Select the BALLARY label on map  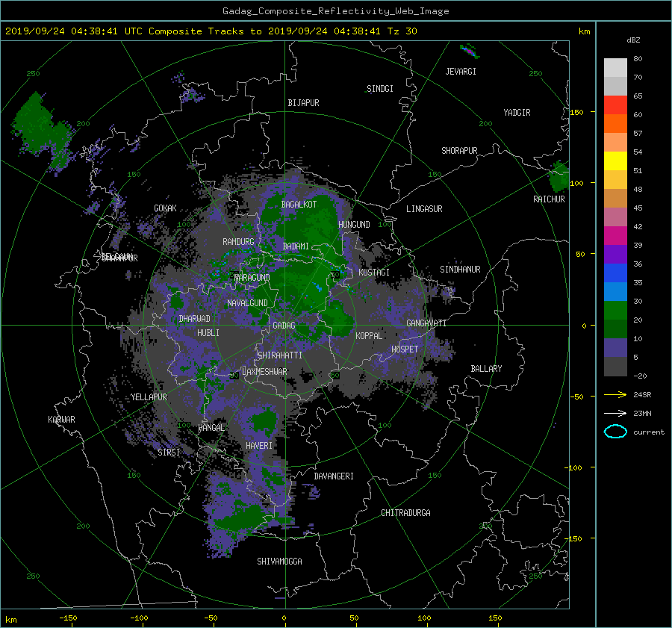(x=486, y=369)
